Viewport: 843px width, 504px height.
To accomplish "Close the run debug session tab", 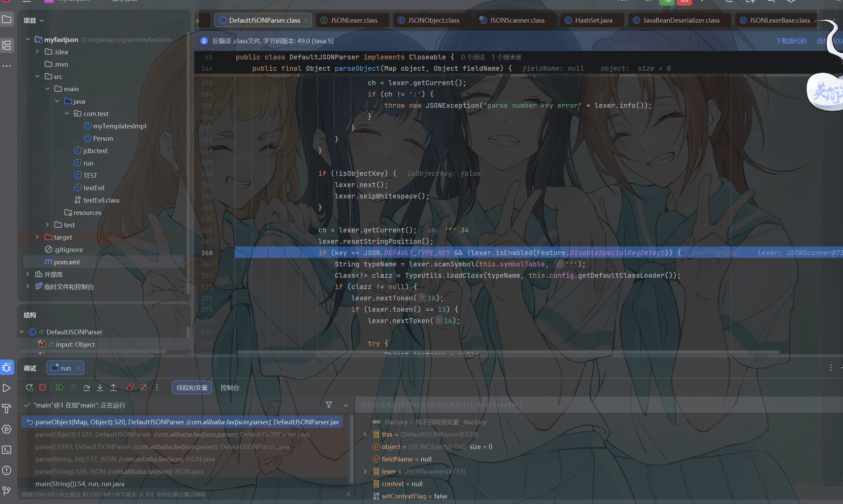I will pos(79,368).
